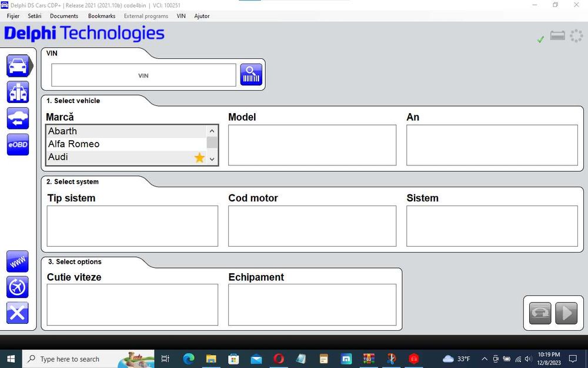Select Audi in the Marcă list

click(126, 157)
